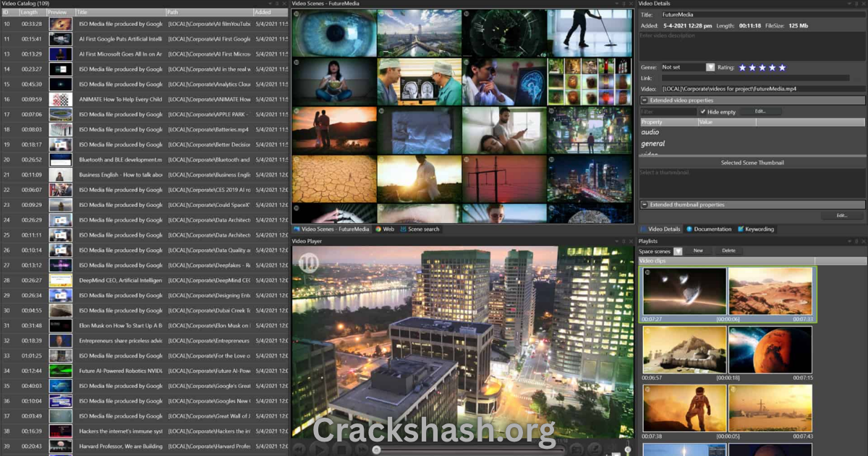Select the person mopping scene thumbnail
Image resolution: width=868 pixels, height=456 pixels.
pos(590,33)
